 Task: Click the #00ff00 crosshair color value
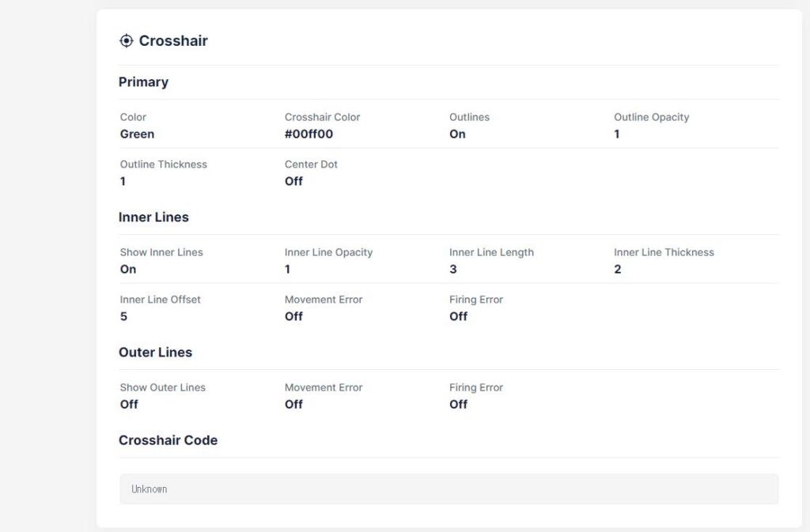click(308, 134)
